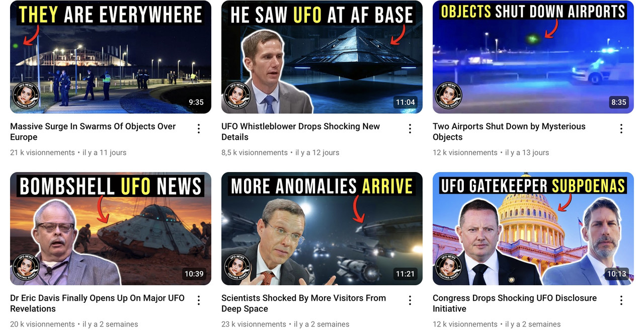Open more actions for Congress Drops Shocking video
The width and height of the screenshot is (644, 335).
click(x=621, y=300)
